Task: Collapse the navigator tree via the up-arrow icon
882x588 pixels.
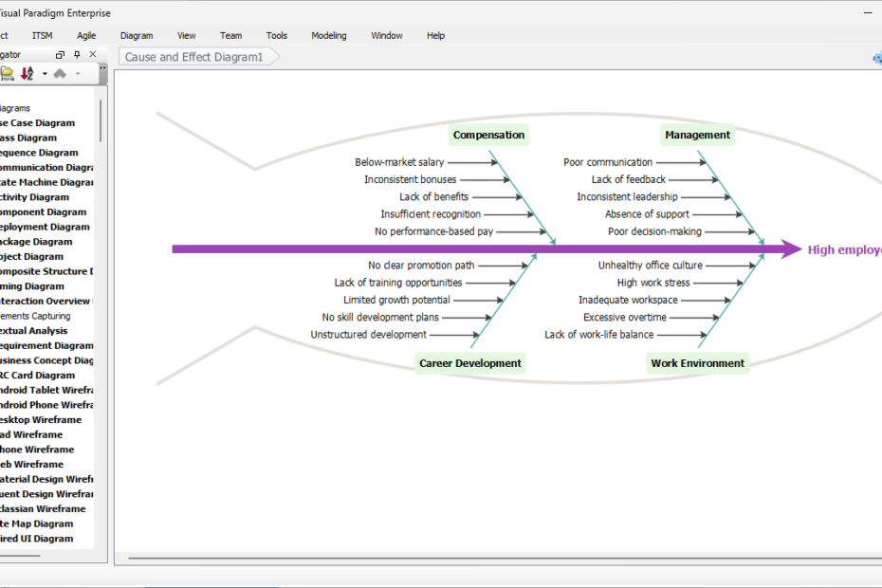Action: point(60,73)
